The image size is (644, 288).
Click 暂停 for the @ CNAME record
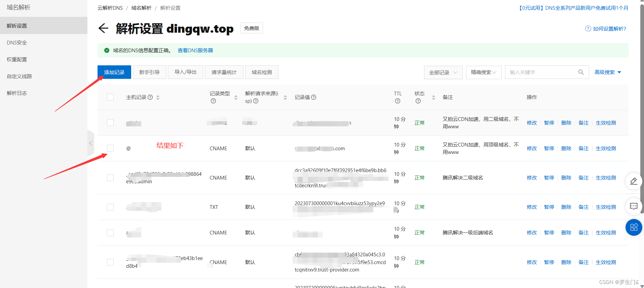[549, 148]
